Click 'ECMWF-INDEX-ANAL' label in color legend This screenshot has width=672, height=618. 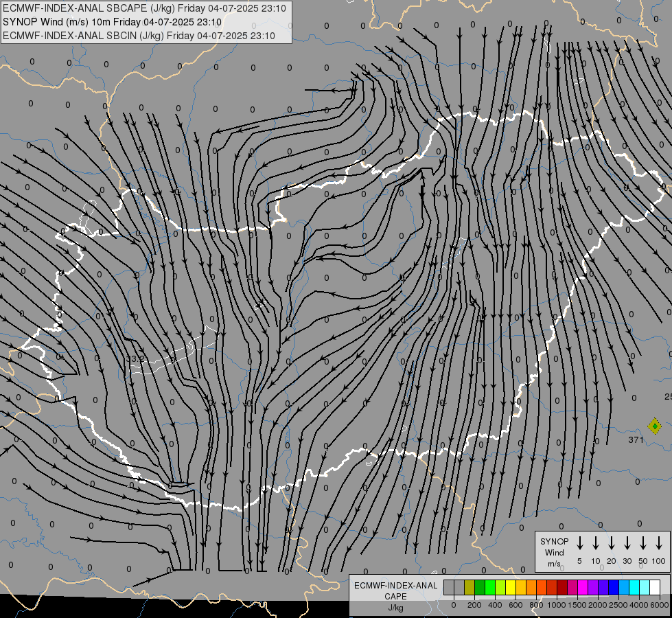395,586
